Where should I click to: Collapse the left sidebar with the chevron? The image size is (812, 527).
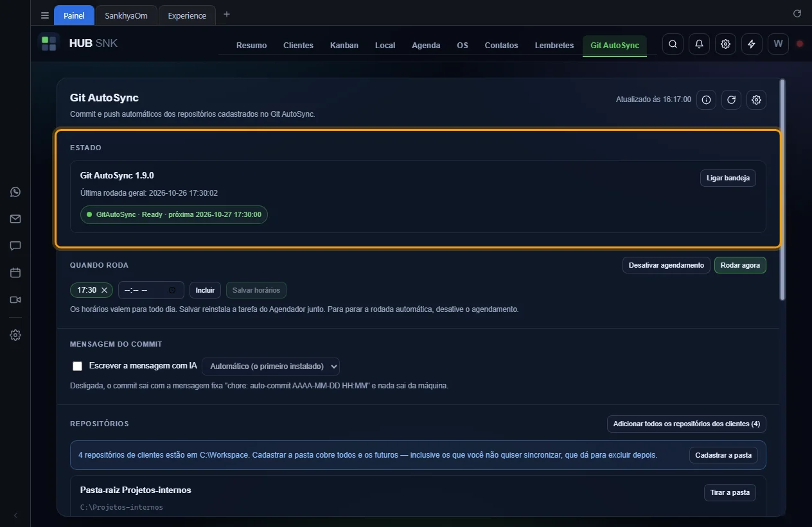pos(15,515)
